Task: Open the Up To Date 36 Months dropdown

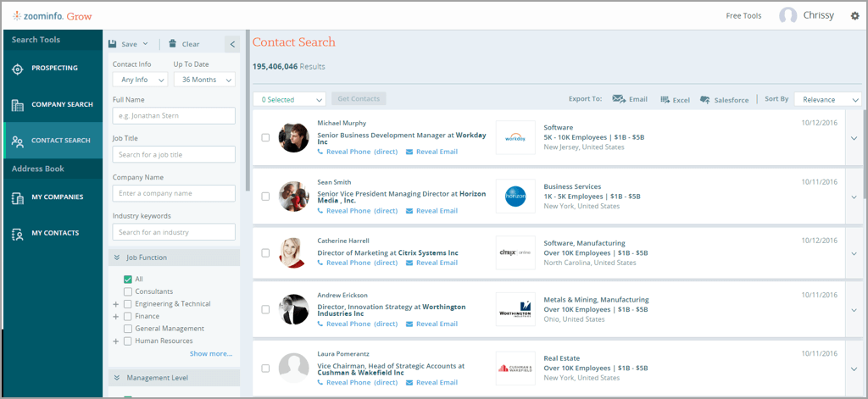Action: [x=204, y=80]
